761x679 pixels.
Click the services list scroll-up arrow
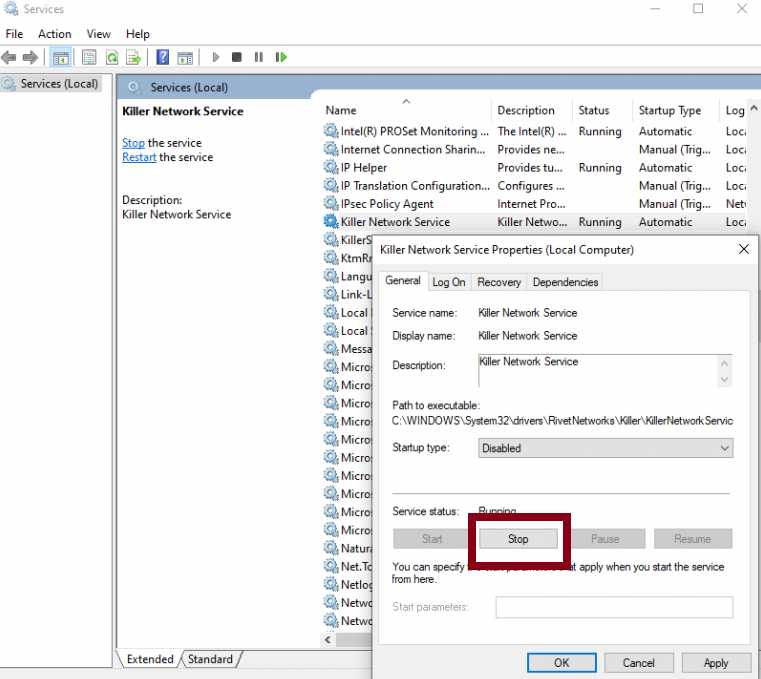click(754, 108)
